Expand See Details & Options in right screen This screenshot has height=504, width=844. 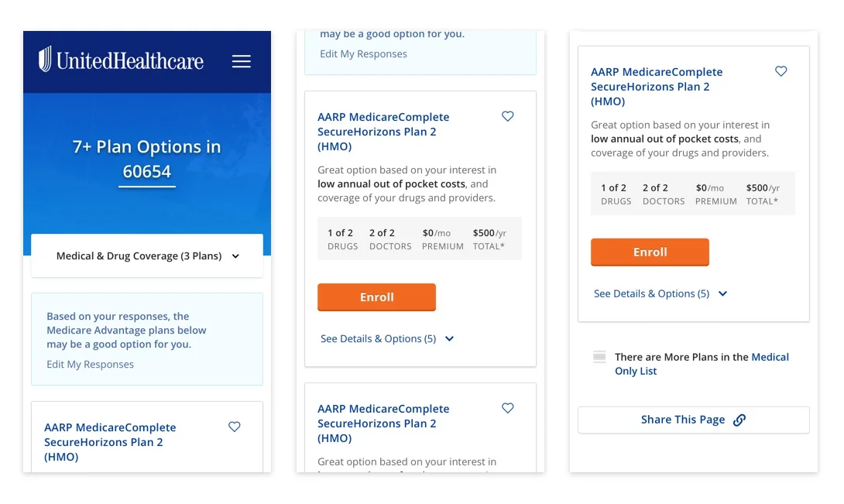pyautogui.click(x=660, y=293)
